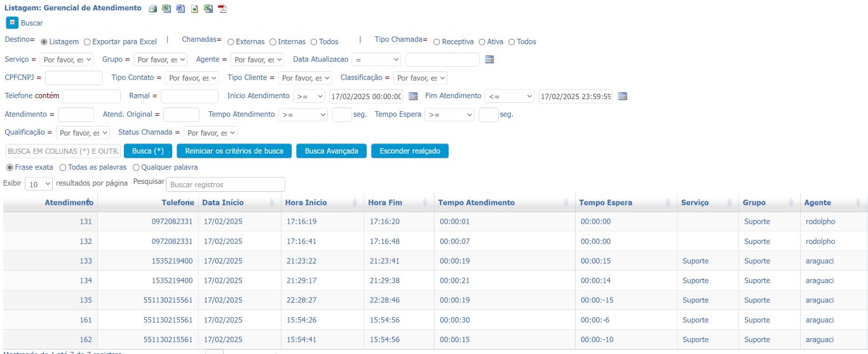Click the sort arrows on Hora Fim column
Screen dimensions: 868x354
(x=425, y=203)
